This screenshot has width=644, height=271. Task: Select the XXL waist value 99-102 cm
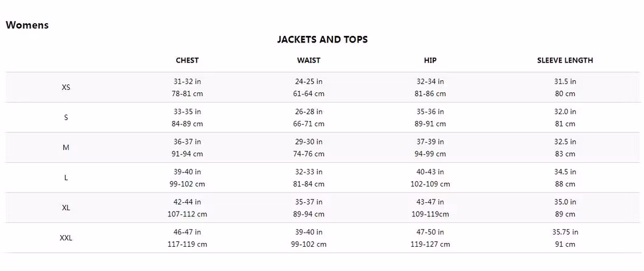(x=309, y=244)
